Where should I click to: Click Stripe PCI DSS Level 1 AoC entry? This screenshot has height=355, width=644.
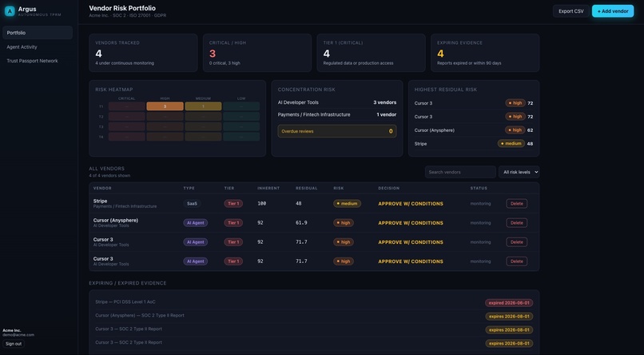[x=125, y=302]
